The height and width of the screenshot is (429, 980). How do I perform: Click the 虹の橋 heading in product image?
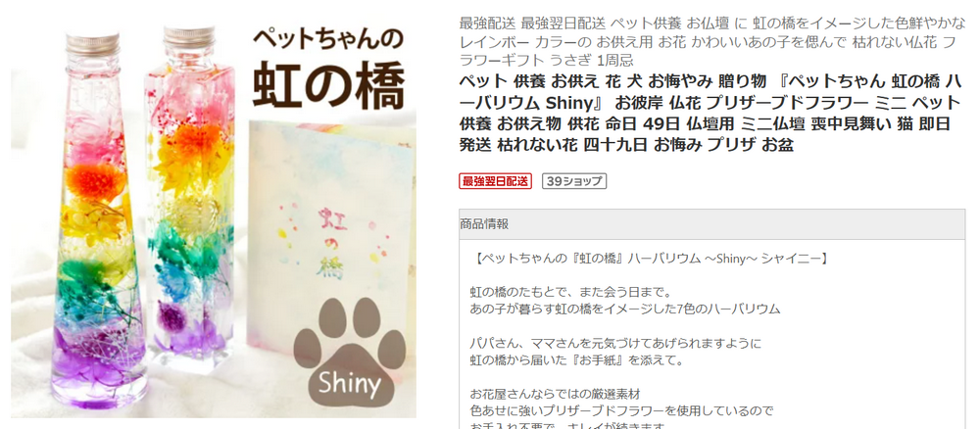(x=328, y=87)
